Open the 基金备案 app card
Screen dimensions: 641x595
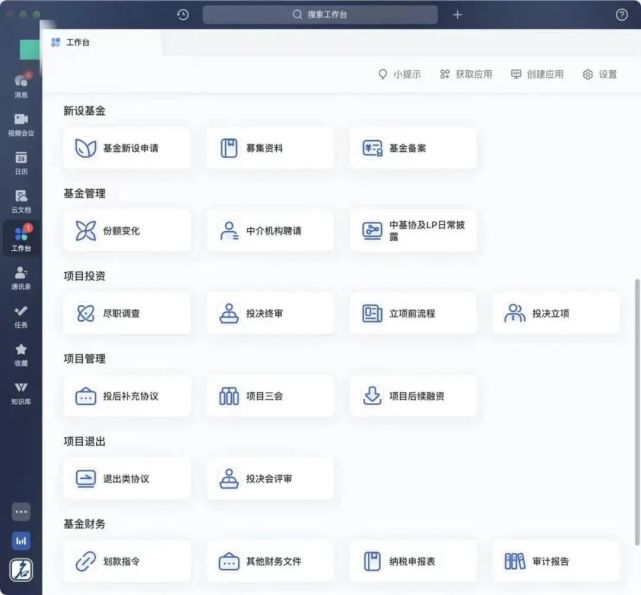(413, 148)
